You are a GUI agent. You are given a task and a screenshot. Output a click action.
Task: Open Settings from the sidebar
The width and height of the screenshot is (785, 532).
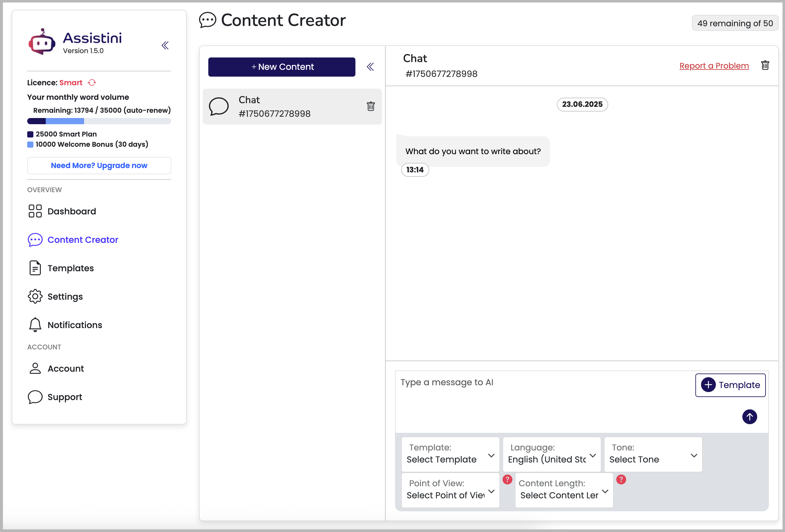[x=65, y=296]
